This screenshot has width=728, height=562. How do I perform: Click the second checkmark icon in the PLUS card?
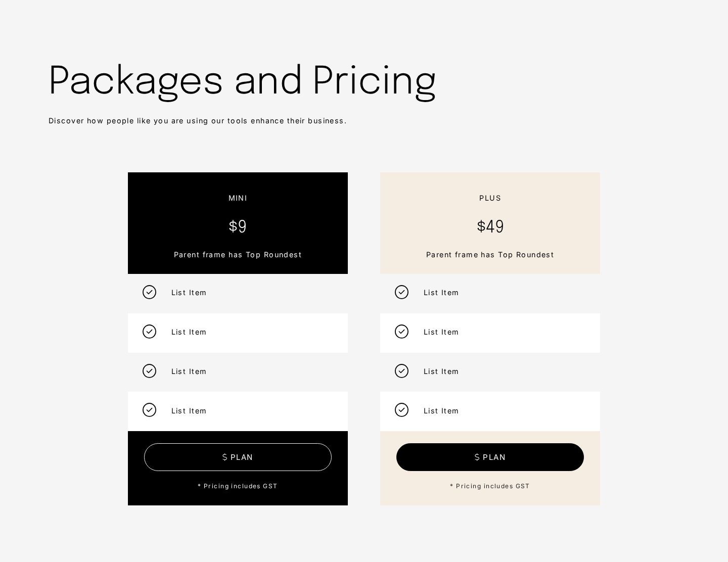[401, 332]
